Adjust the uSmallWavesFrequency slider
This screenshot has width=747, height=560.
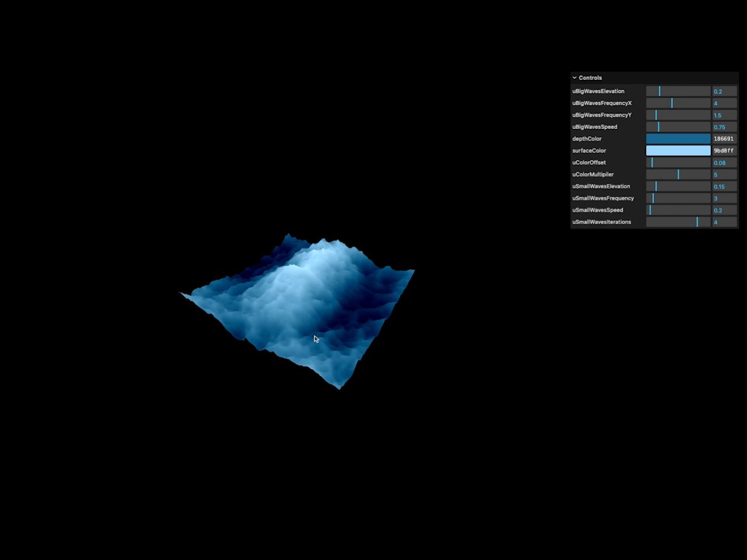click(677, 198)
